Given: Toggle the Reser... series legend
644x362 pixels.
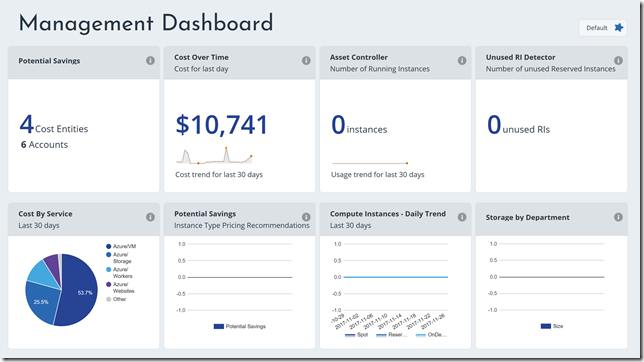Looking at the screenshot, I should (x=391, y=335).
